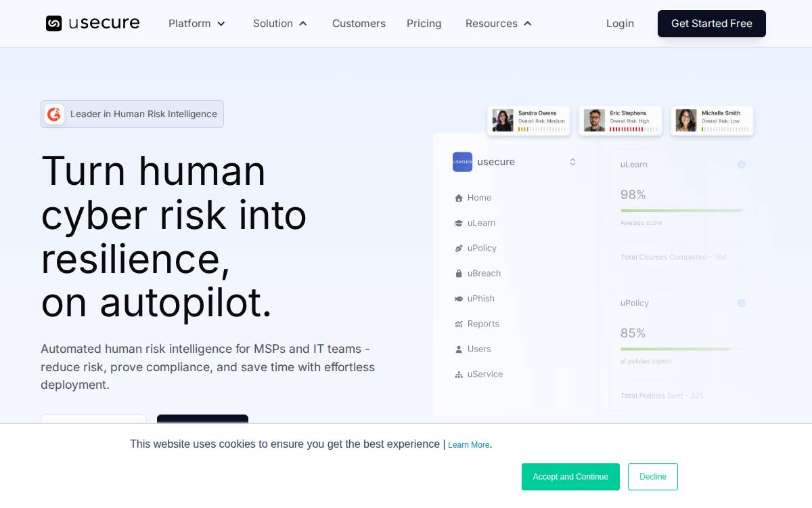
Task: Click the Users person icon
Action: [x=459, y=349]
